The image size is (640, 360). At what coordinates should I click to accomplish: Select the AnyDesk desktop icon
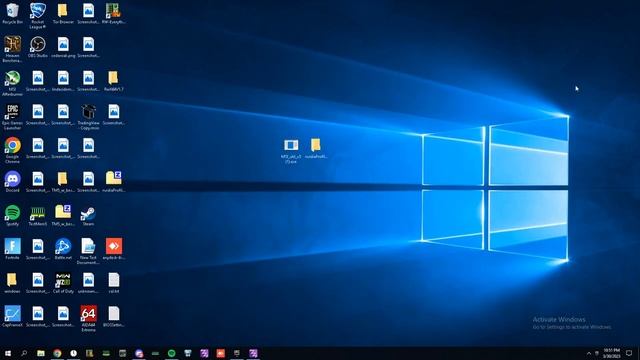113,249
